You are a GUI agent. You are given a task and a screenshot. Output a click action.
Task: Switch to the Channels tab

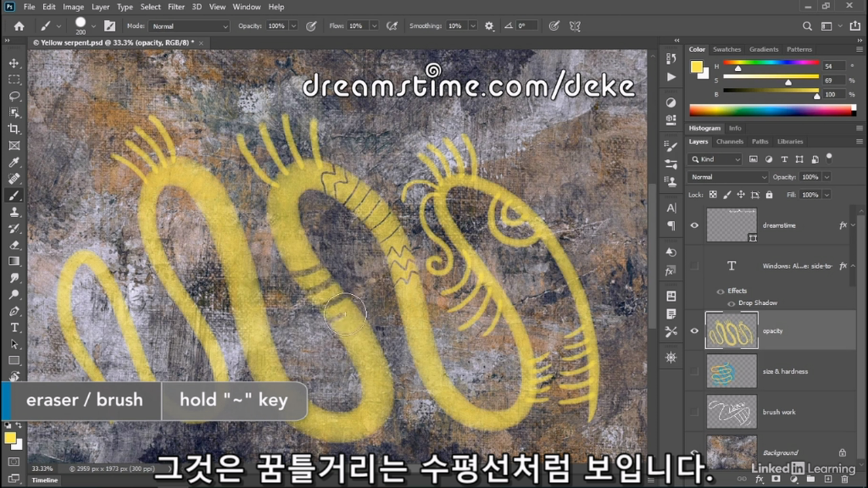730,142
